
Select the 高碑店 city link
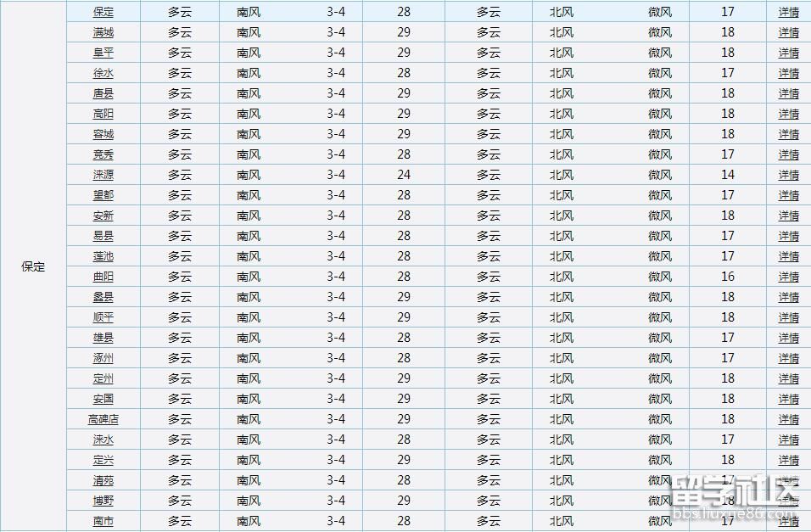point(102,419)
